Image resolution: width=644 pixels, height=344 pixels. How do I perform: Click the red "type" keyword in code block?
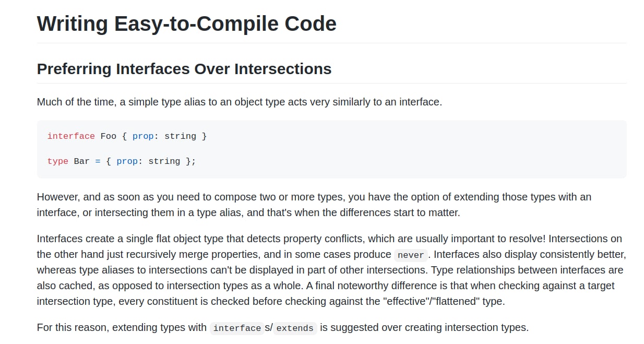[x=57, y=161]
